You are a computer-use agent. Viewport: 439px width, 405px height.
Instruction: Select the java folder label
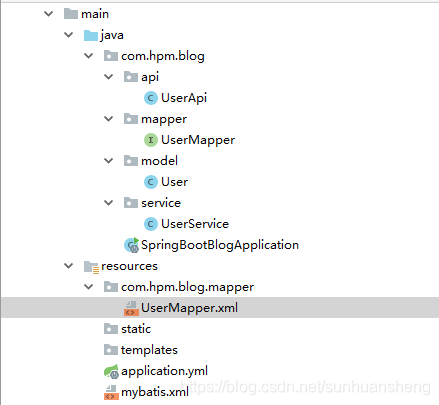112,35
